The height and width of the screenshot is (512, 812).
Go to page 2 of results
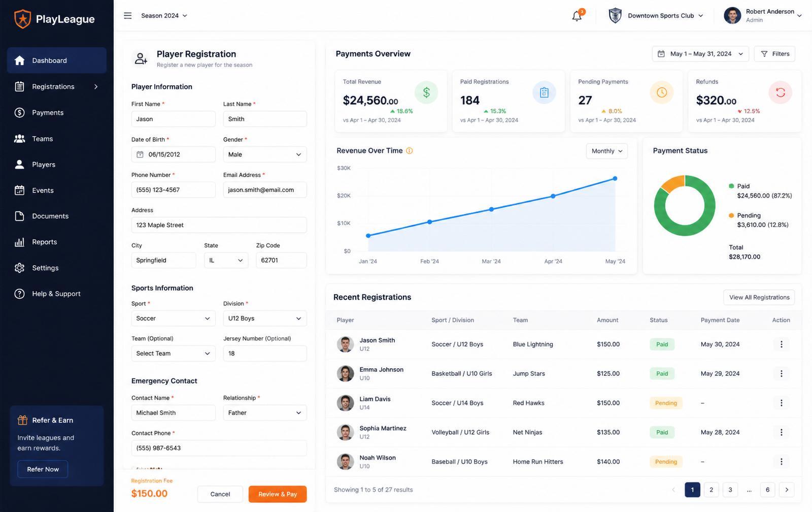tap(711, 490)
